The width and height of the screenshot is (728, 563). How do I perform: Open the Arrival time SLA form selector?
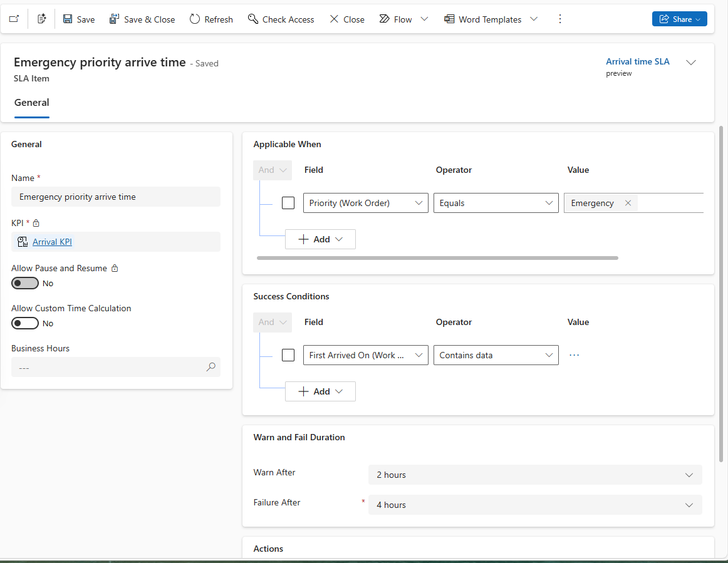(x=691, y=63)
